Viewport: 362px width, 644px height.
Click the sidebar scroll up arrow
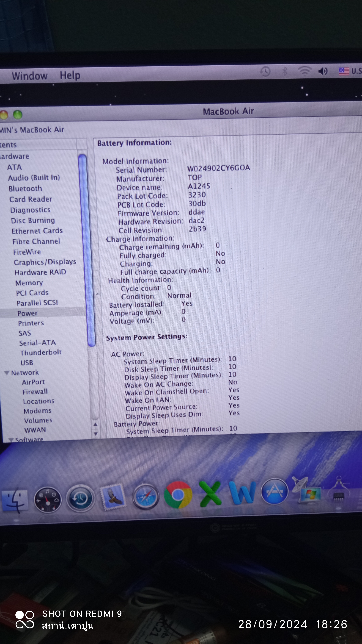point(95,424)
